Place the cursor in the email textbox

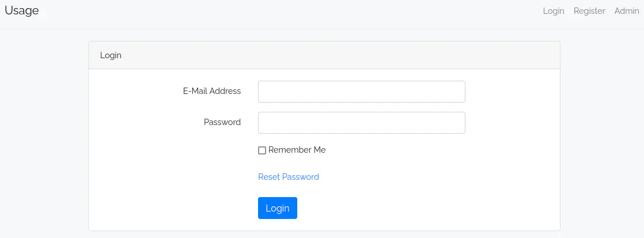(361, 92)
